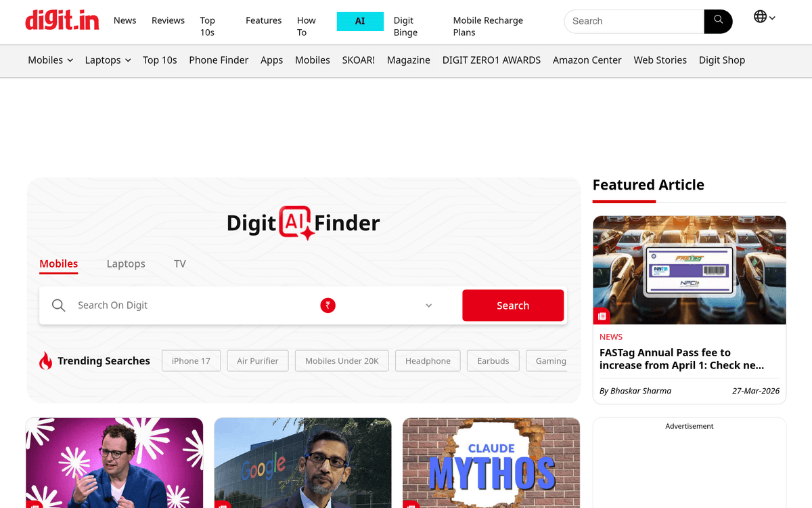Viewport: 812px width, 508px height.
Task: Open the FASTag Annual Pass article link
Action: pos(682,359)
